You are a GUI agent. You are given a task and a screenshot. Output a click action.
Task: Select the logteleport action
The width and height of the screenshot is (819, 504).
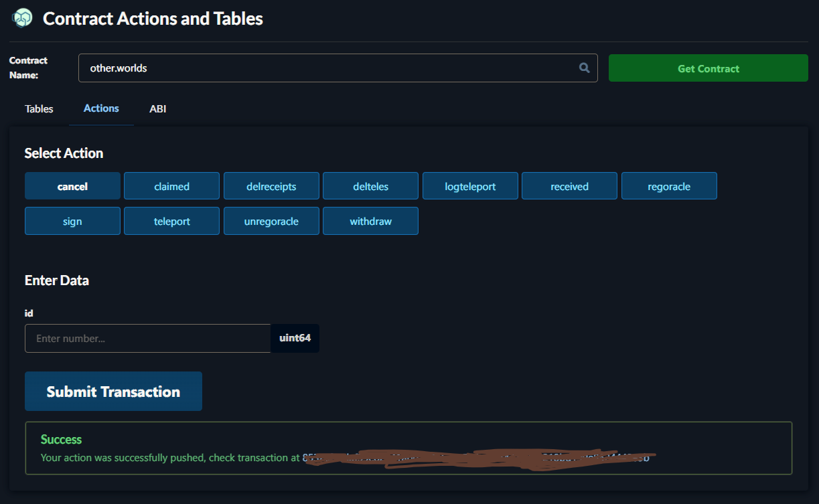[470, 186]
